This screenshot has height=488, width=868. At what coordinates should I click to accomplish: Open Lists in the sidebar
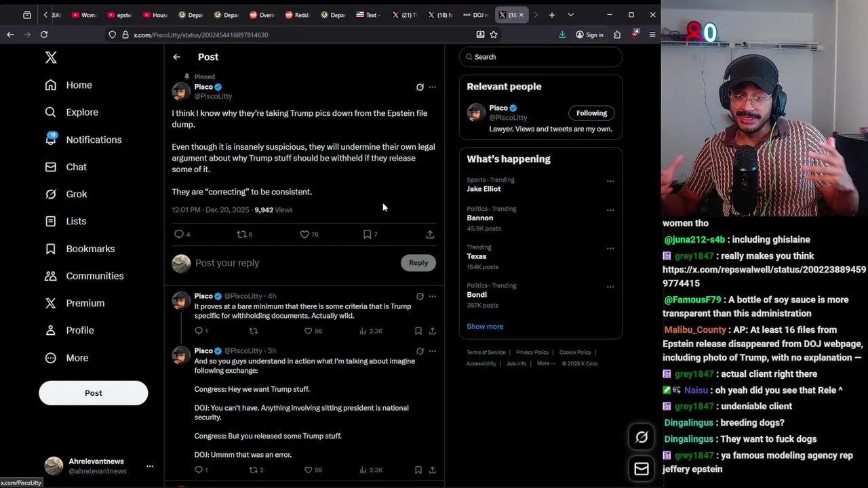click(66, 221)
